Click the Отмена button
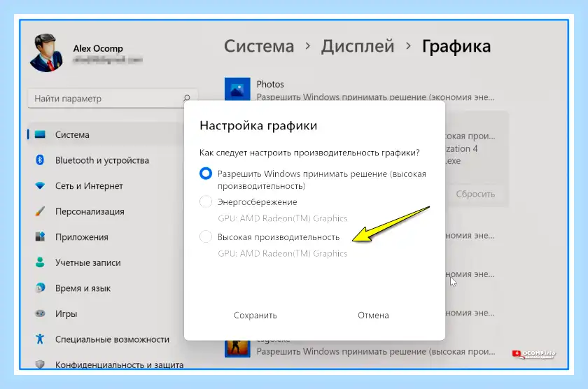Screen dimensions: 588x389 tap(373, 315)
